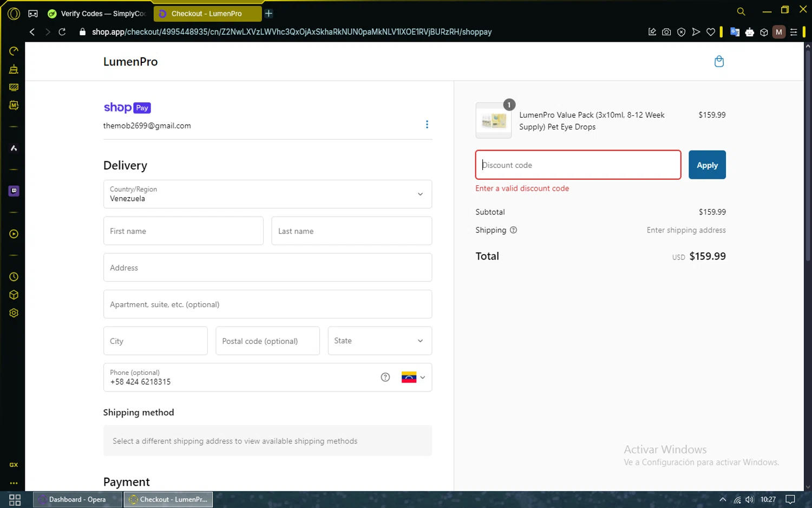Viewport: 812px width, 508px height.
Task: Click the Shipping info question mark icon
Action: pos(514,230)
